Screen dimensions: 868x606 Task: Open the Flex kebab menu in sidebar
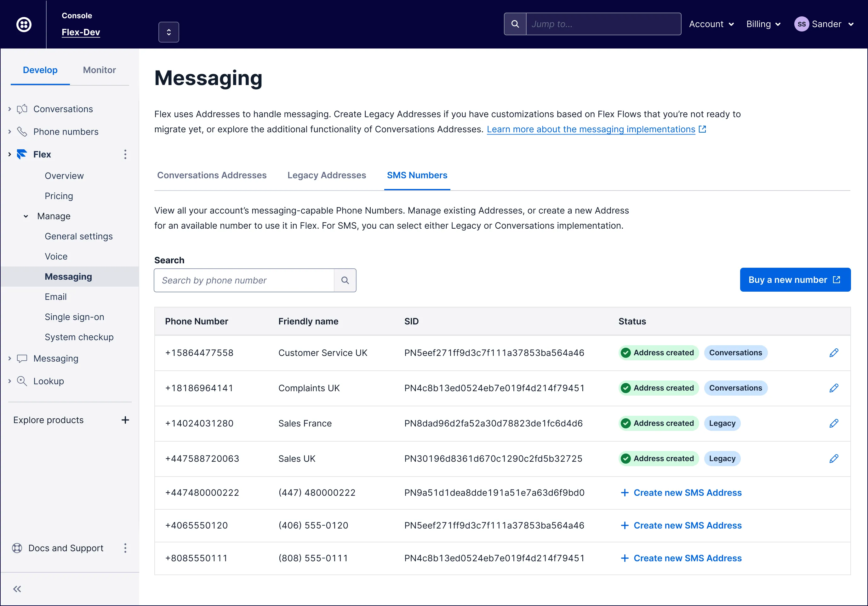coord(125,154)
